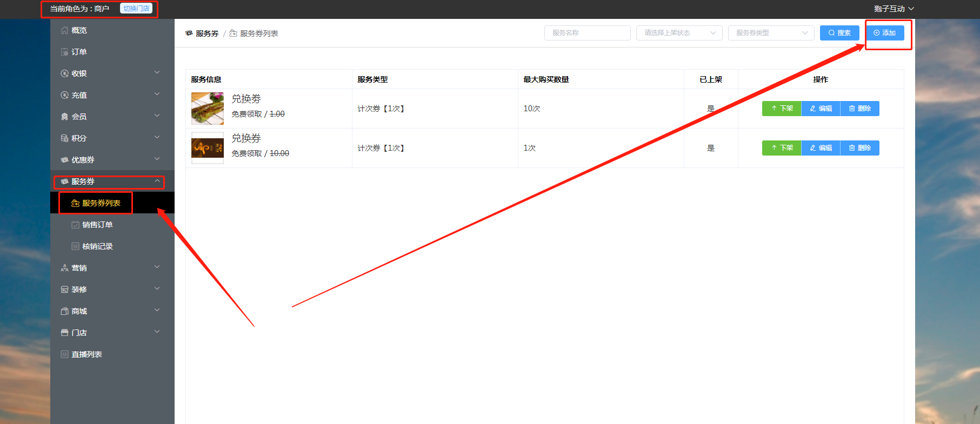Click the 搜索 search button
This screenshot has width=980, height=424.
(839, 33)
